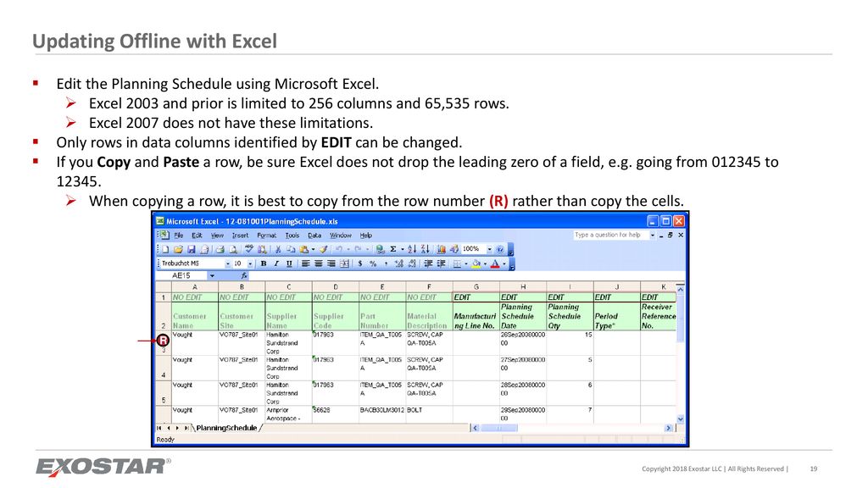Toggle Align Right
Image resolution: width=868 pixels, height=488 pixels.
(331, 263)
